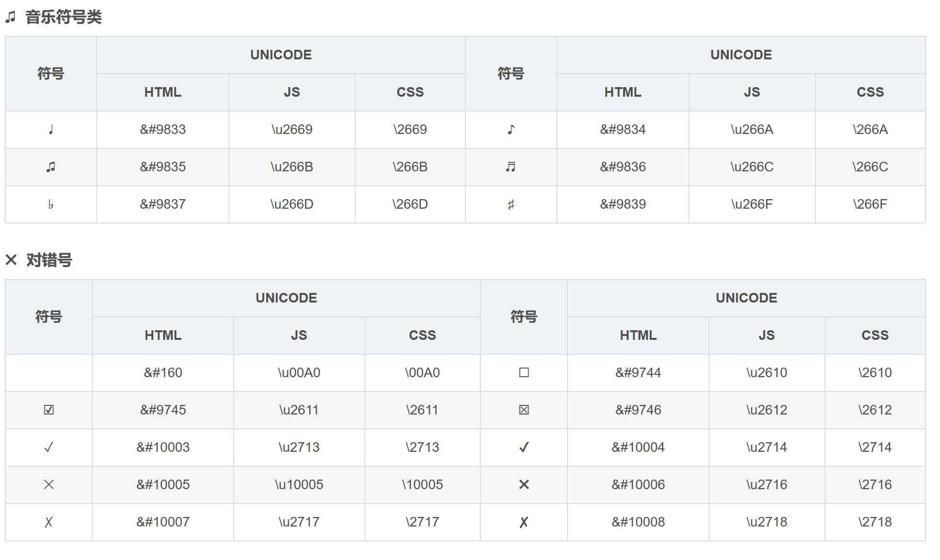940x560 pixels.
Task: Select the &#9745 HTML code cell
Action: point(163,410)
